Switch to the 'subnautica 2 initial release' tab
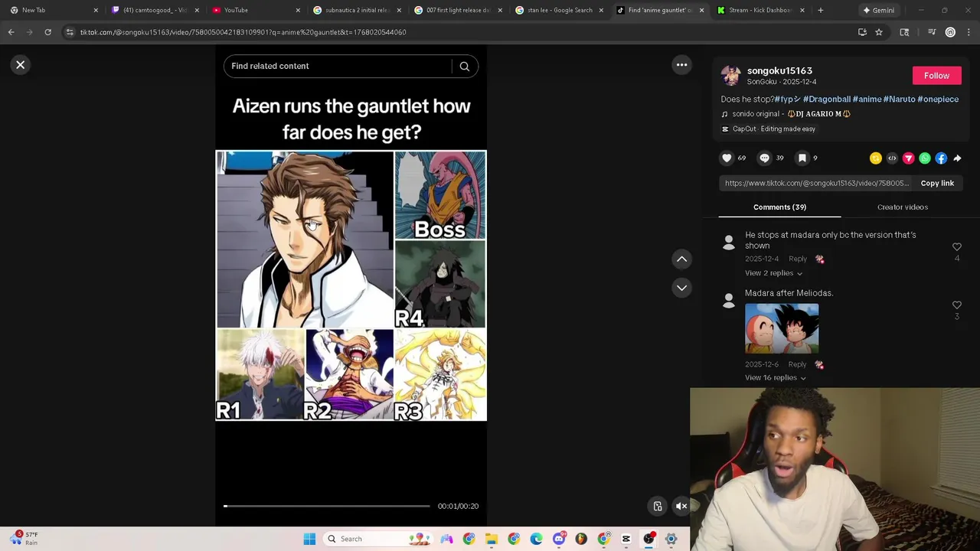 pos(357,10)
